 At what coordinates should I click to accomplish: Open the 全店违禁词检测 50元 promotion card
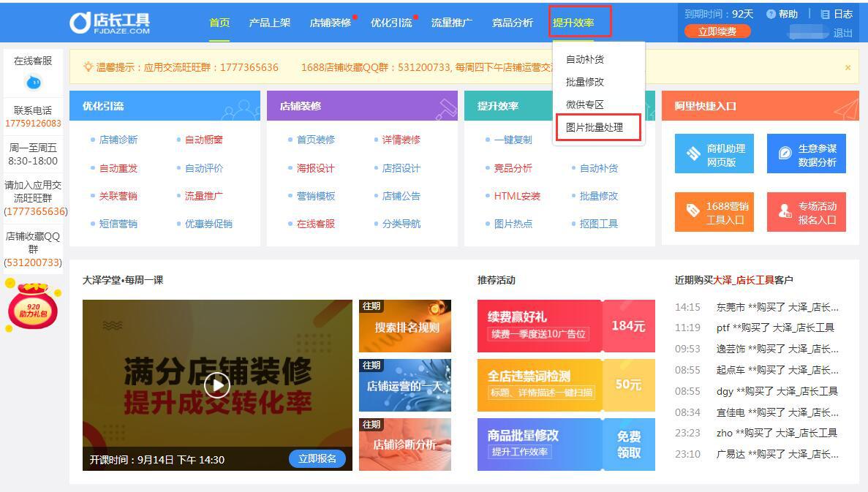(x=566, y=385)
